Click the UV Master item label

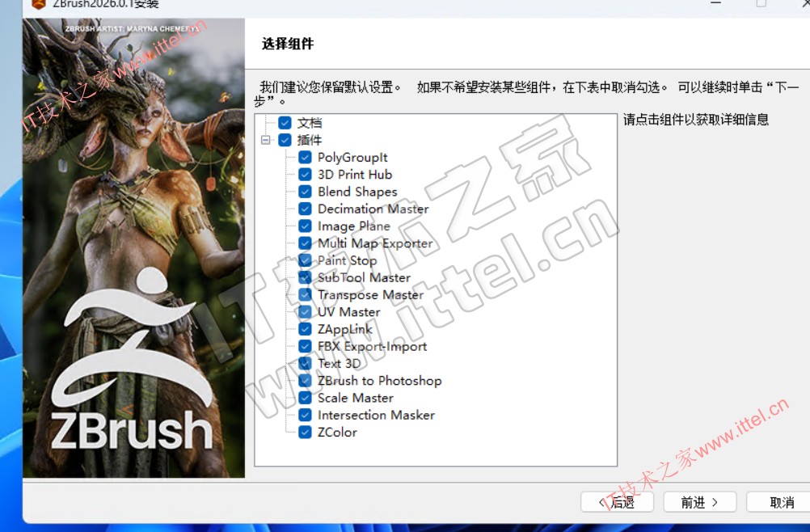348,312
